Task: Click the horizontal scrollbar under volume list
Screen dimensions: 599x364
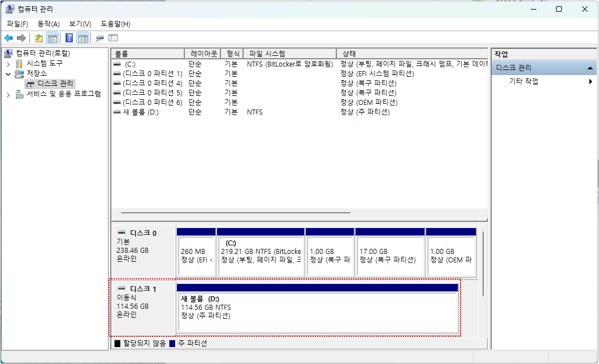Action: pyautogui.click(x=235, y=213)
